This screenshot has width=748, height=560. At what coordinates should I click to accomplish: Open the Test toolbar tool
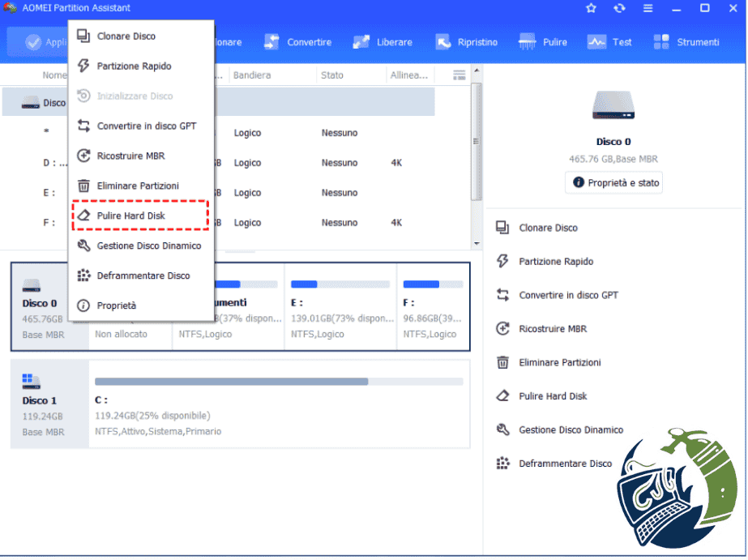609,42
